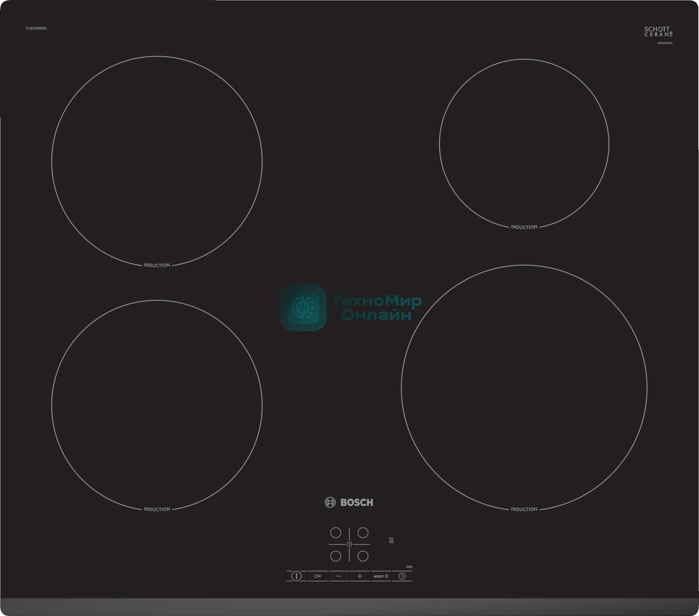Tap the child lock key icon
699x616 pixels.
coord(317,576)
